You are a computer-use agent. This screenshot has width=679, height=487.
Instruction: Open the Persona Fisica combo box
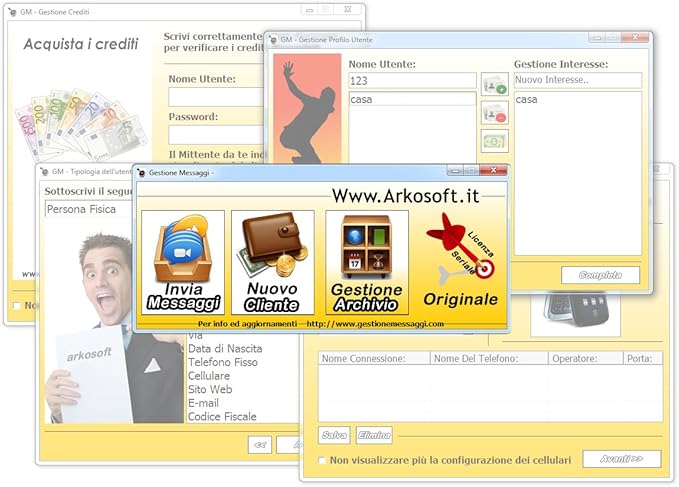click(89, 210)
